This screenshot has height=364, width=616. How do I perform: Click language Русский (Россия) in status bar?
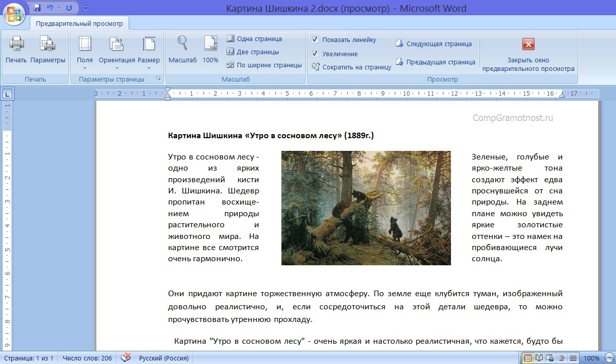pos(163,358)
